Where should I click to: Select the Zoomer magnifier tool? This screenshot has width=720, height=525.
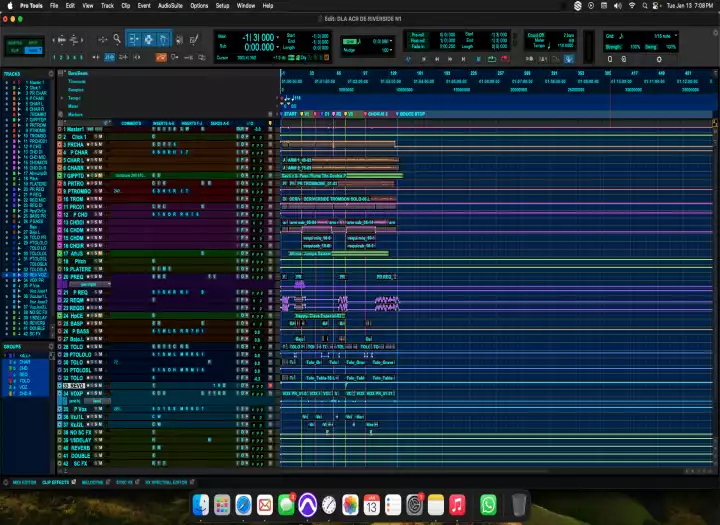tap(117, 40)
